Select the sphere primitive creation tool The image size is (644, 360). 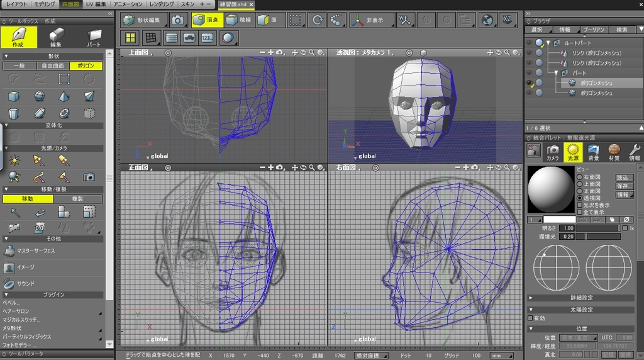(39, 96)
